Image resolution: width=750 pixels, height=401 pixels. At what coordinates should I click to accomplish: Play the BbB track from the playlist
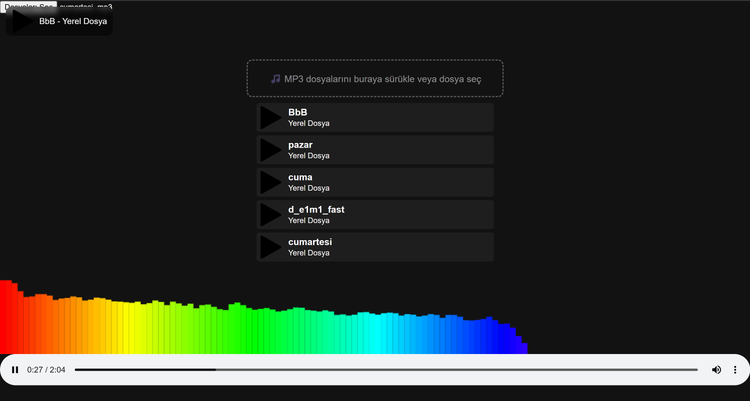(x=271, y=118)
